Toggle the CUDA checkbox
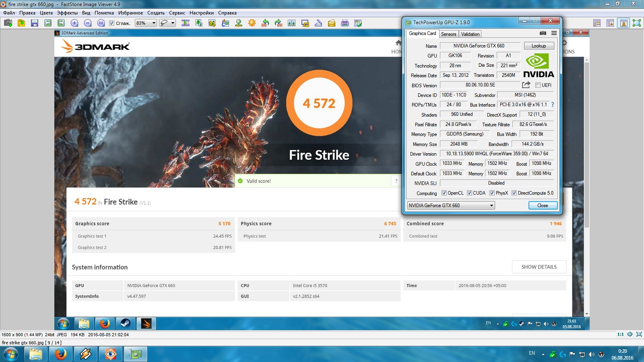 (x=469, y=193)
